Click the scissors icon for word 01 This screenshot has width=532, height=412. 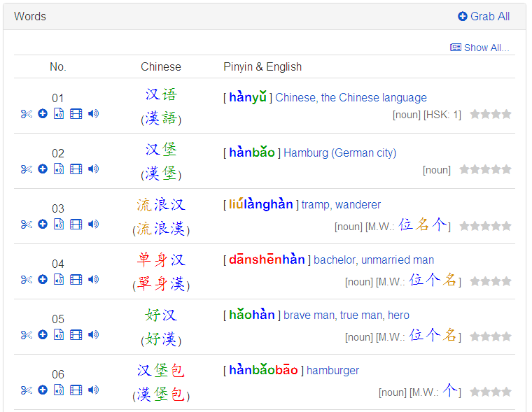point(27,114)
